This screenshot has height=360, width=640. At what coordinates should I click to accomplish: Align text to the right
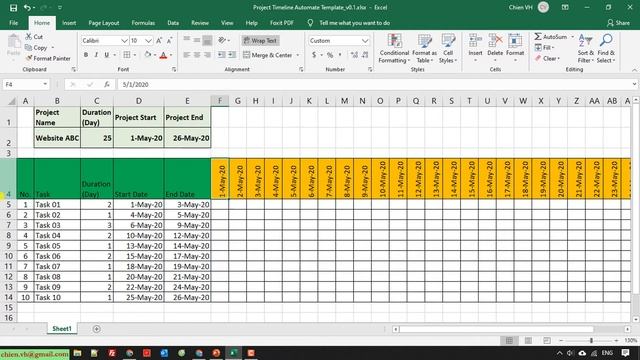tap(207, 55)
